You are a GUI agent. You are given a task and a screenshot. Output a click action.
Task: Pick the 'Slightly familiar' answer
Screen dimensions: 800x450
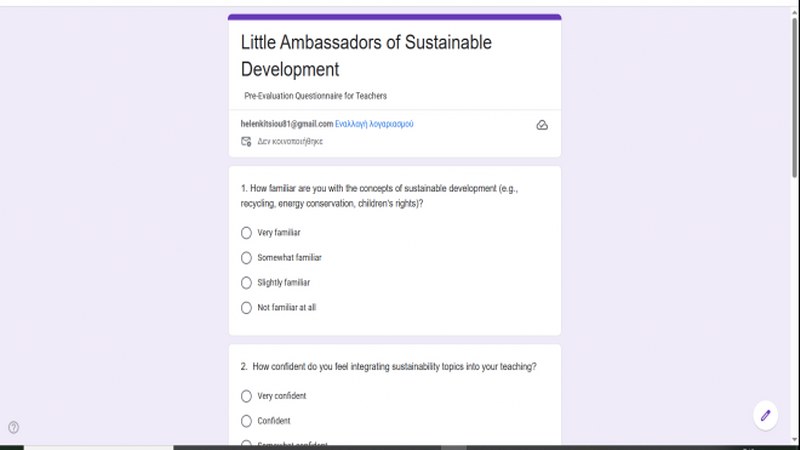point(247,283)
